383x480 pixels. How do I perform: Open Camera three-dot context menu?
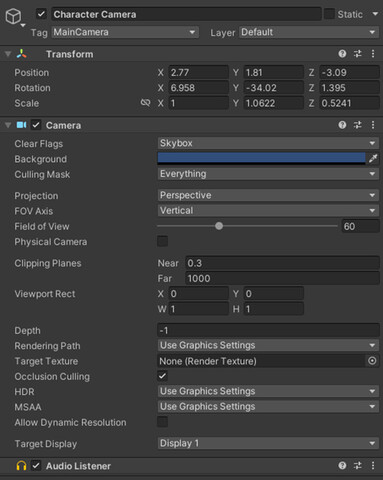373,125
